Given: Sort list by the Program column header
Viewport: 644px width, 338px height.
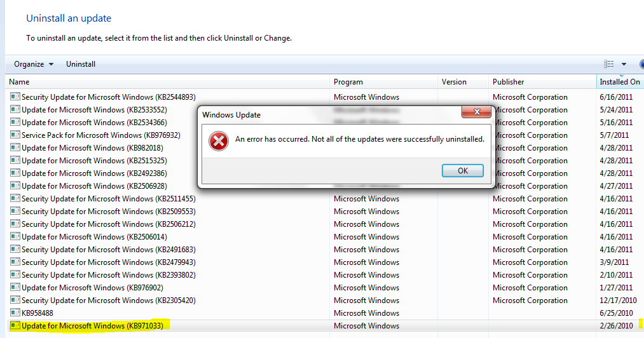Looking at the screenshot, I should pyautogui.click(x=383, y=82).
